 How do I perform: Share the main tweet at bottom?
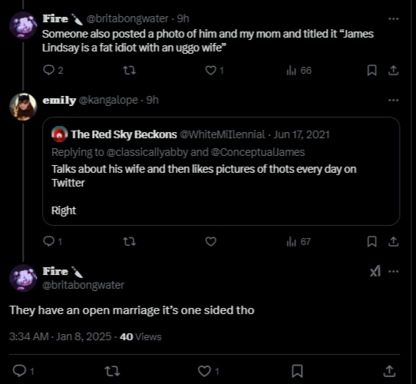(389, 371)
